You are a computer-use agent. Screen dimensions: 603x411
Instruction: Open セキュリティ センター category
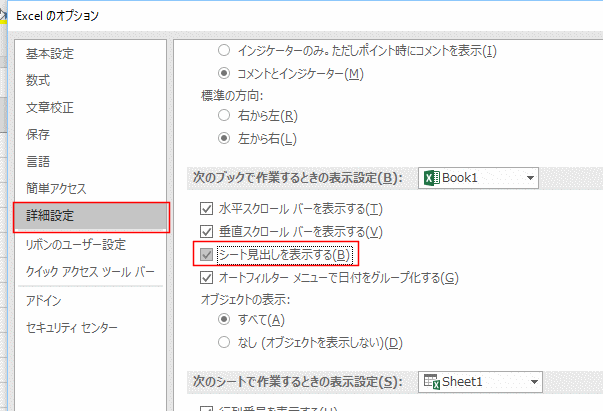pos(72,327)
